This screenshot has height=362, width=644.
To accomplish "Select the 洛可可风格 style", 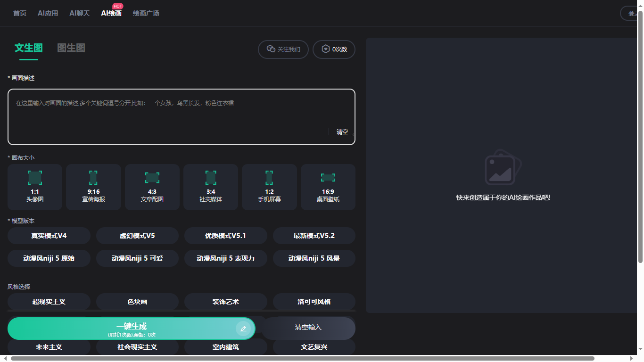I will click(x=314, y=302).
